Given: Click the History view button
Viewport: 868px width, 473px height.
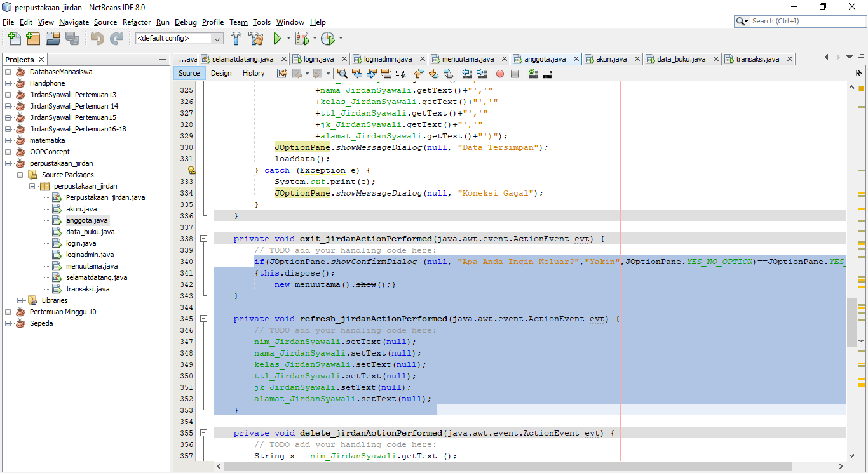Looking at the screenshot, I should tap(254, 73).
